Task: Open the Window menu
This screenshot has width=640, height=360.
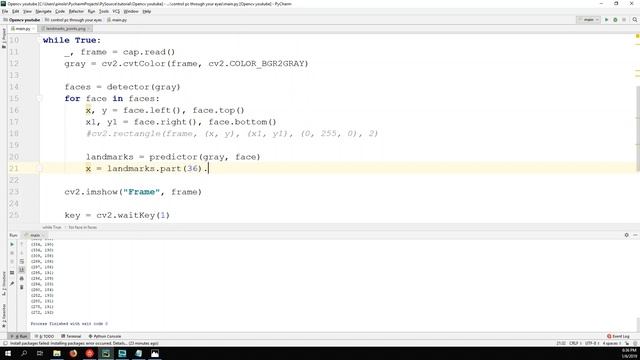Action: (131, 11)
